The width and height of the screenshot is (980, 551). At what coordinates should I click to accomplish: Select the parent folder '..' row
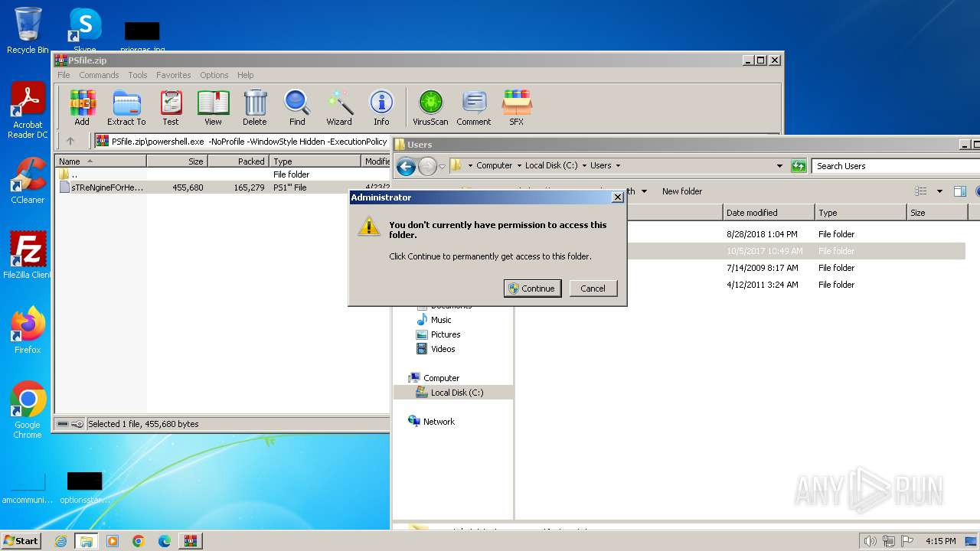pyautogui.click(x=223, y=174)
